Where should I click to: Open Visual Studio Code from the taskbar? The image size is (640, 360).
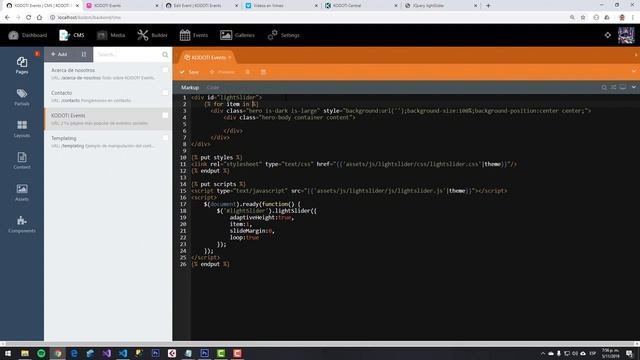coord(123,353)
